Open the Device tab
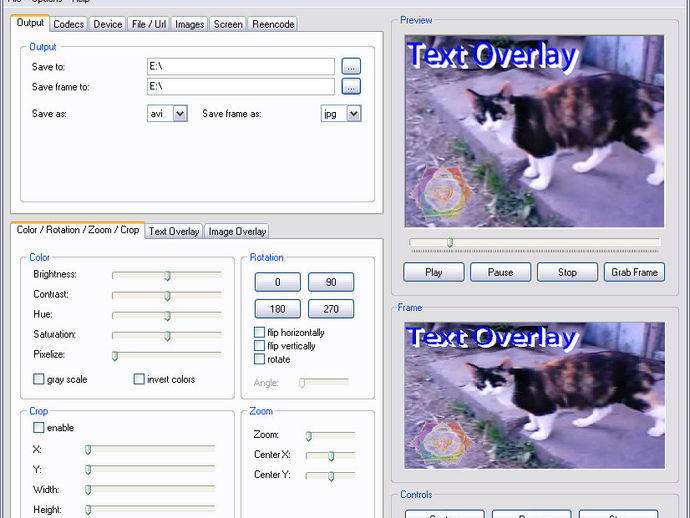 107,24
